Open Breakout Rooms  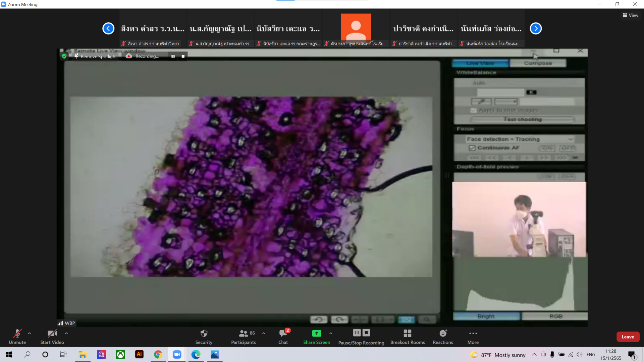pyautogui.click(x=407, y=333)
